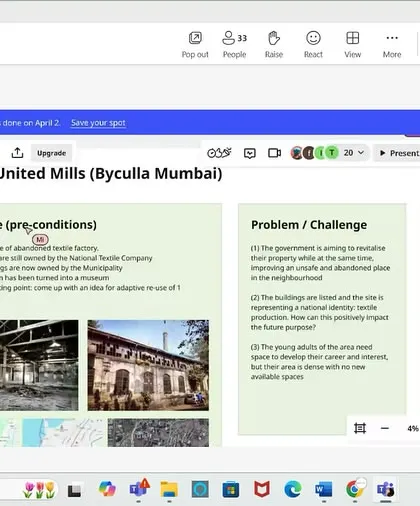420x506 pixels.
Task: Follow the 'Save your spot' link
Action: point(98,123)
